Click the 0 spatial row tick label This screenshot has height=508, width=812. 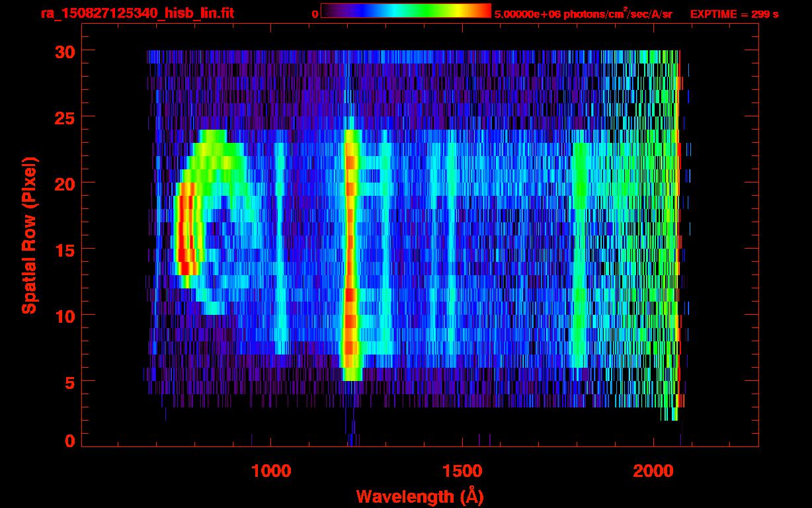pyautogui.click(x=69, y=441)
